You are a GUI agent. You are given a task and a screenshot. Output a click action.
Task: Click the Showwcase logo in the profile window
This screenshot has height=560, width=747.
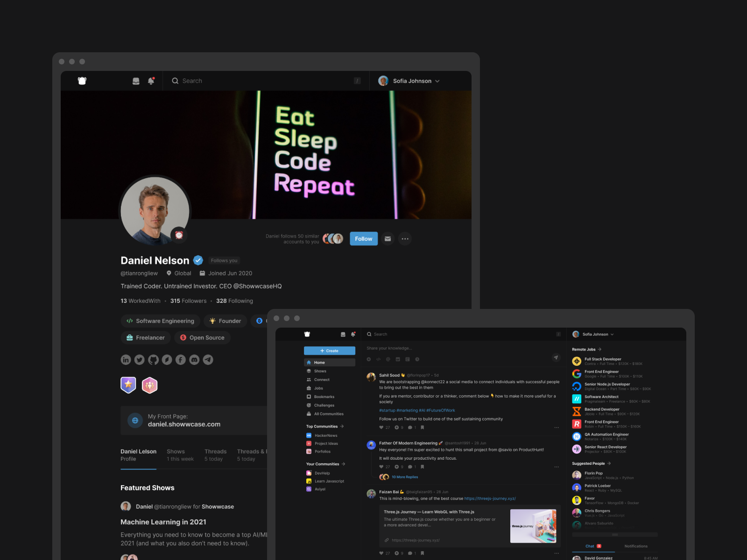coord(82,81)
